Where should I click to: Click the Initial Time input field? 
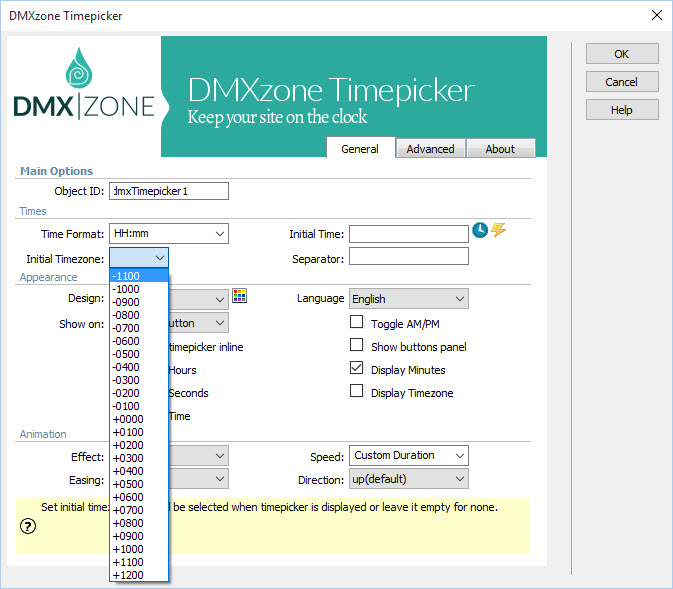click(409, 234)
